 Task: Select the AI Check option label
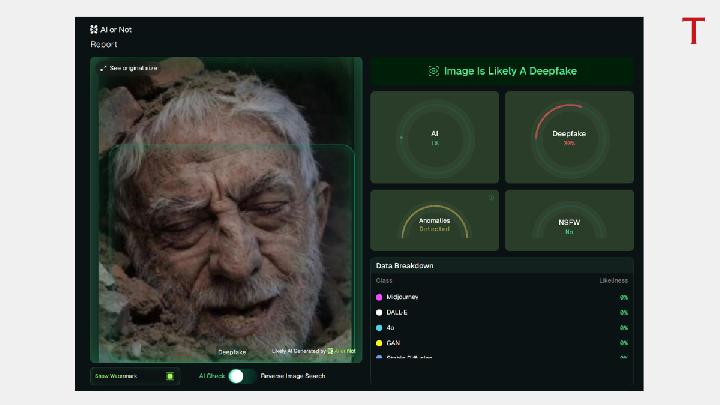pos(211,376)
